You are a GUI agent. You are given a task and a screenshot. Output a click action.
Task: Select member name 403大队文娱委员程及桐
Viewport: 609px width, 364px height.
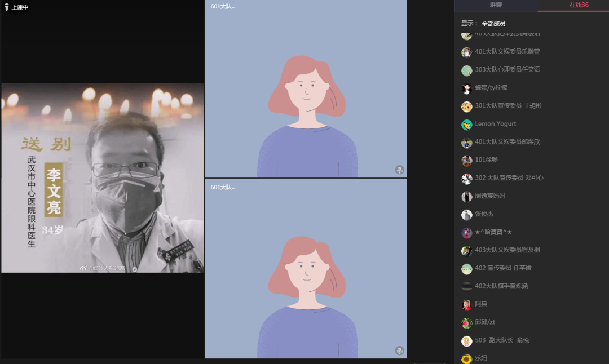pos(507,250)
